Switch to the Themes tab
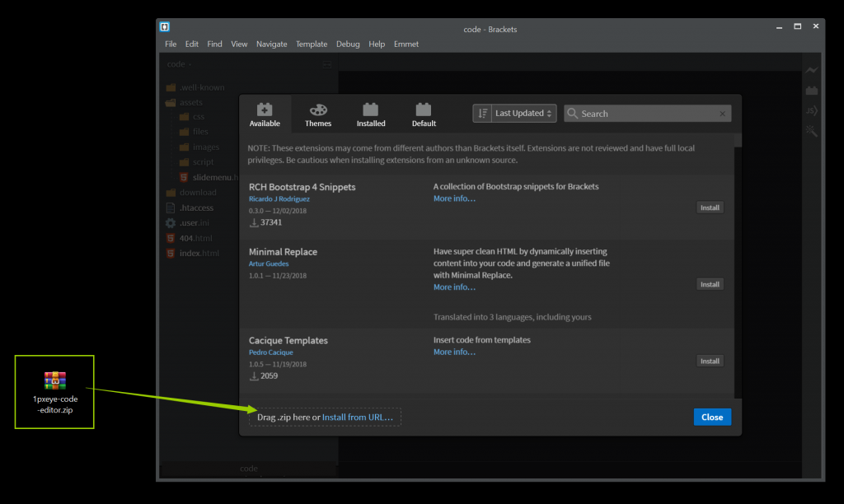This screenshot has height=504, width=844. (x=318, y=114)
